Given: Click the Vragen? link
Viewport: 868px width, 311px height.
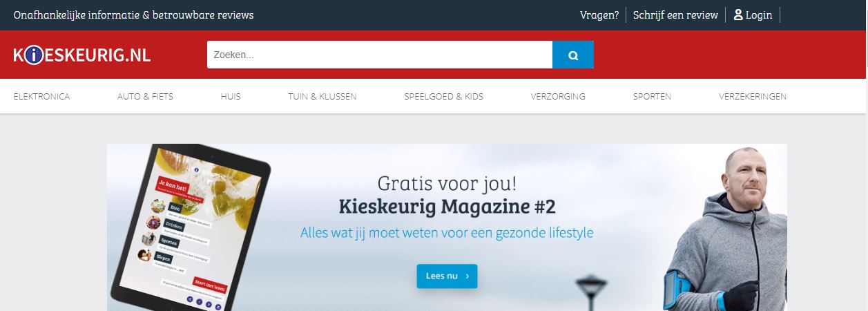Looking at the screenshot, I should [599, 15].
